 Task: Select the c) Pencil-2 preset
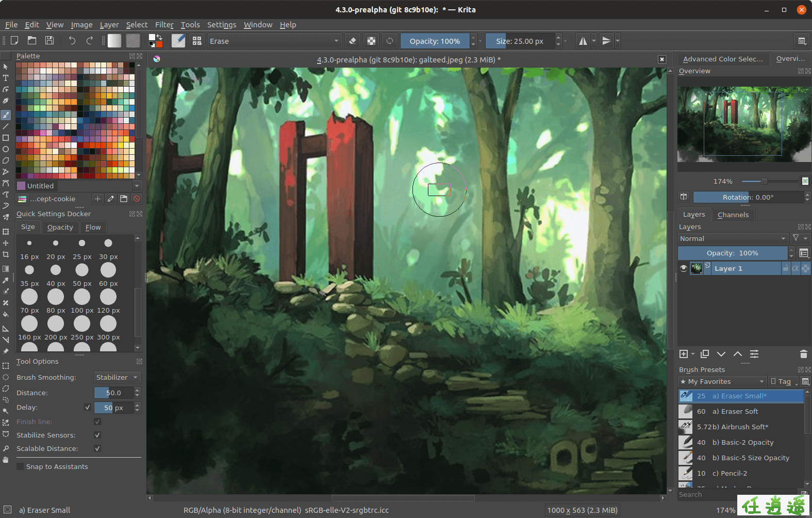coord(741,474)
